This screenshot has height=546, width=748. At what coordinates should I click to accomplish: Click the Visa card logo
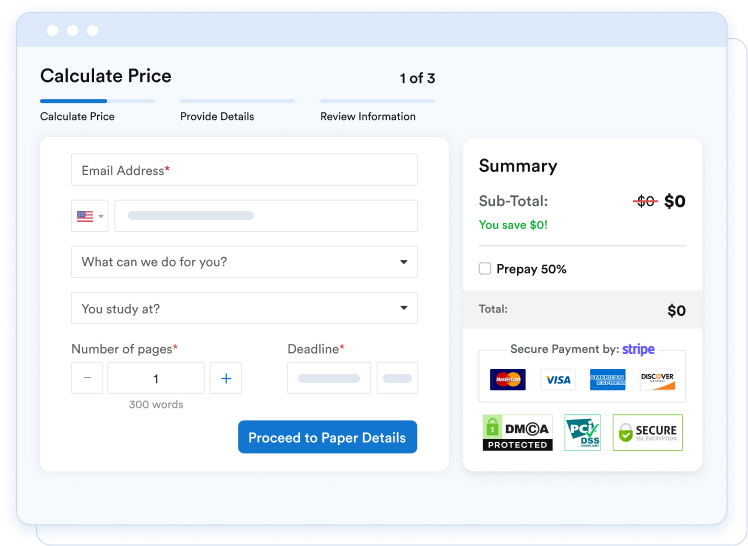click(558, 380)
